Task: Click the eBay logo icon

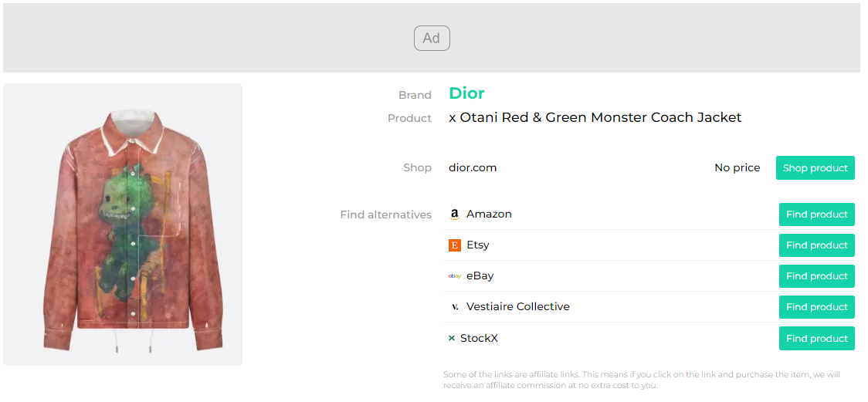Action: pyautogui.click(x=455, y=276)
